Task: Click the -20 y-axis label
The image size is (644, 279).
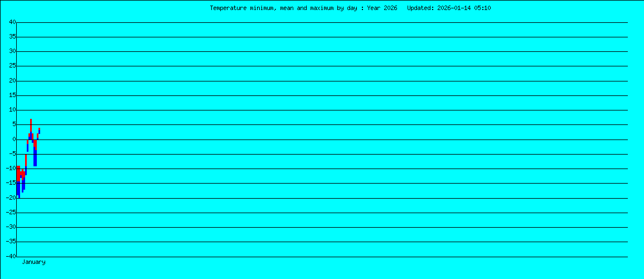Action: [x=10, y=198]
